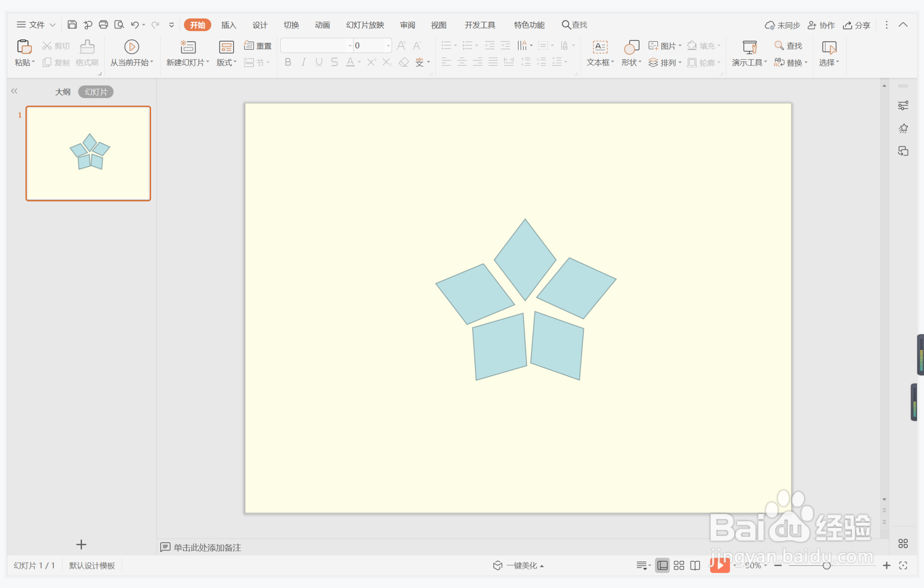924x588 pixels.
Task: Switch to the 插入 tab
Action: [x=228, y=25]
